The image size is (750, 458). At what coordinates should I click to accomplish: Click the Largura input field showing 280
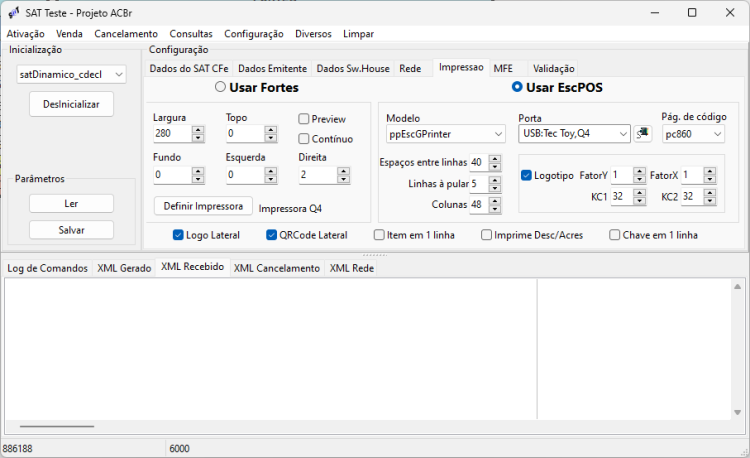pyautogui.click(x=173, y=133)
